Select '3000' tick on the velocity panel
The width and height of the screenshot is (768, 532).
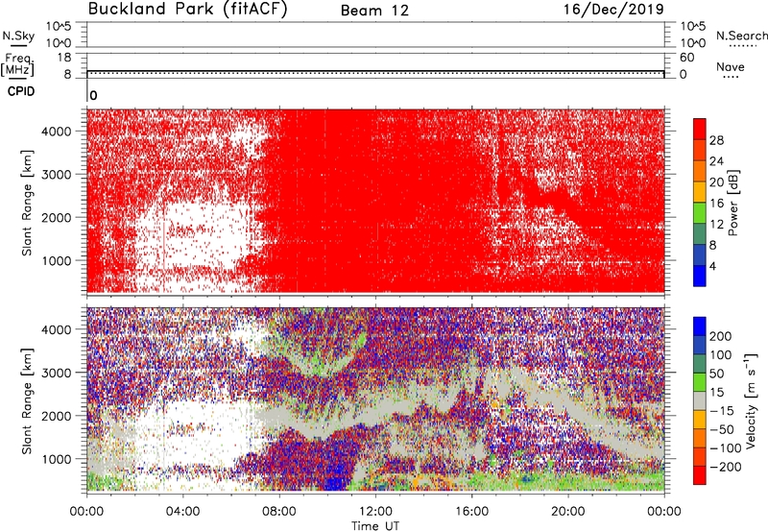click(57, 373)
